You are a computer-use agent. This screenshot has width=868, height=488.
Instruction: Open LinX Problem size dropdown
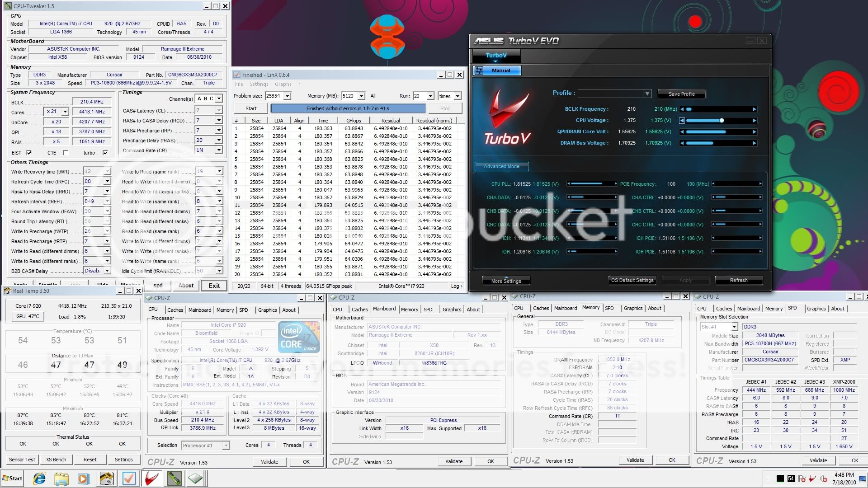pos(287,96)
